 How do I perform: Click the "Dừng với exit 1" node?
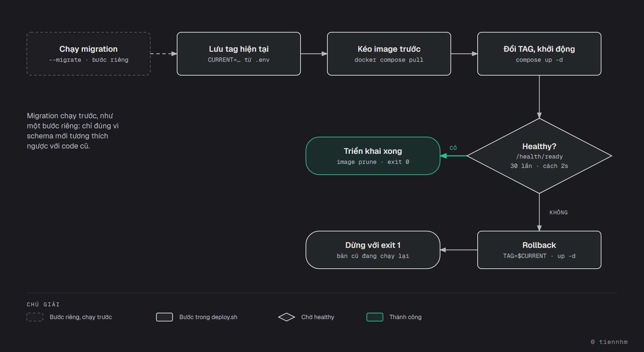373,250
